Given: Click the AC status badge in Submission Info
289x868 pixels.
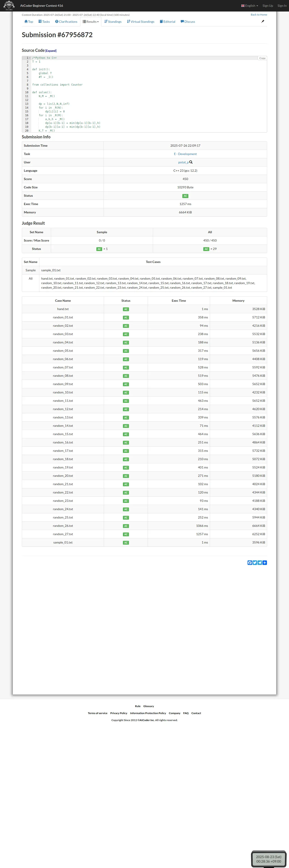Looking at the screenshot, I should click(x=185, y=196).
